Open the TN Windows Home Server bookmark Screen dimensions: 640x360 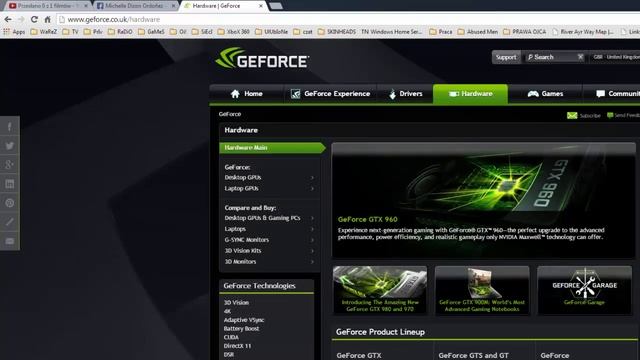click(x=391, y=31)
